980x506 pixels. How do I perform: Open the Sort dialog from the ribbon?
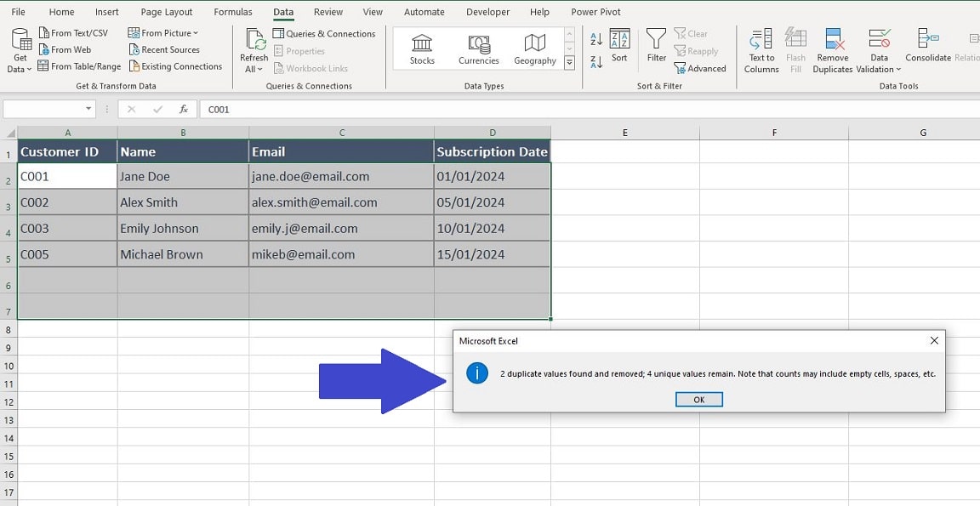tap(619, 47)
